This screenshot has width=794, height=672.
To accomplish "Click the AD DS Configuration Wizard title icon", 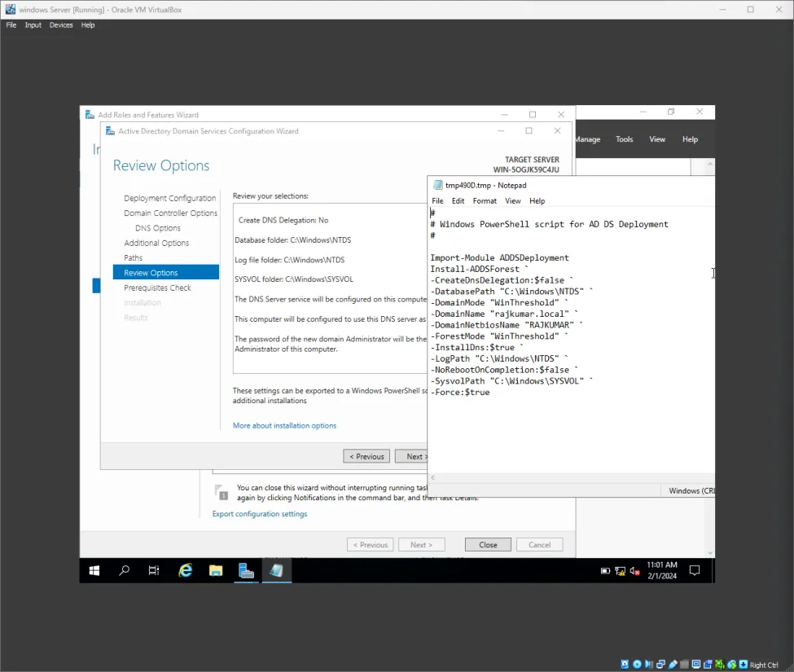I will click(110, 131).
